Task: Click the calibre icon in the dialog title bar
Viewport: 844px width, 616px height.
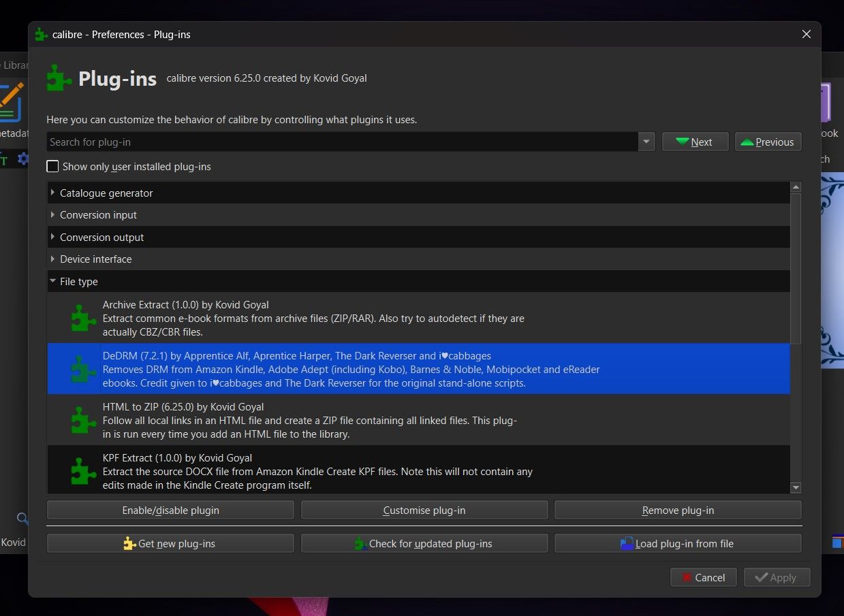Action: click(40, 34)
